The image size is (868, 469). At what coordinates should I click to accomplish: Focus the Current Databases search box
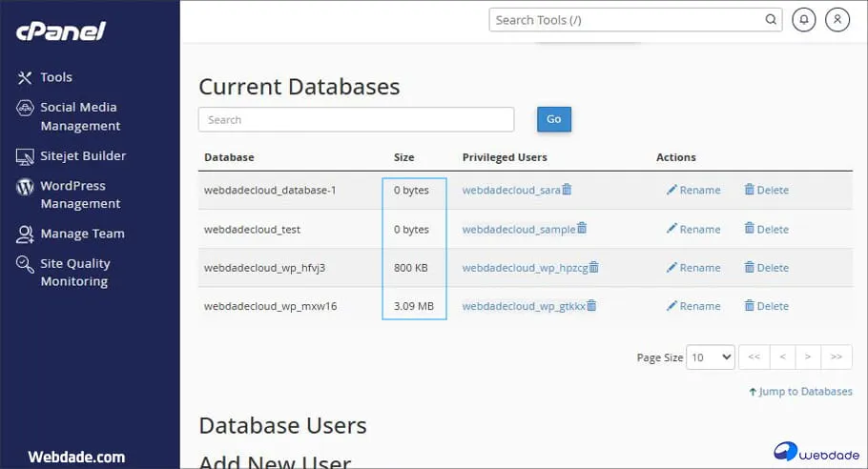pyautogui.click(x=356, y=119)
